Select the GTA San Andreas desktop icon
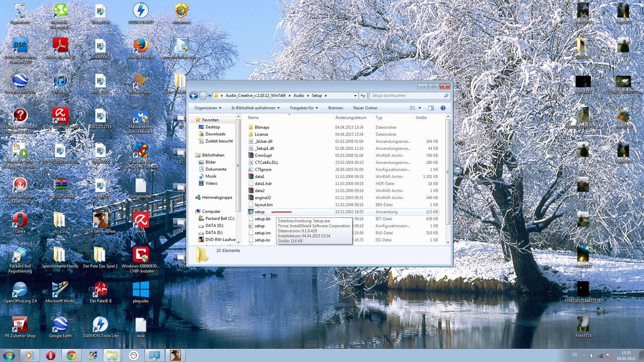Viewport: 644px width, 362px height. pyautogui.click(x=100, y=222)
